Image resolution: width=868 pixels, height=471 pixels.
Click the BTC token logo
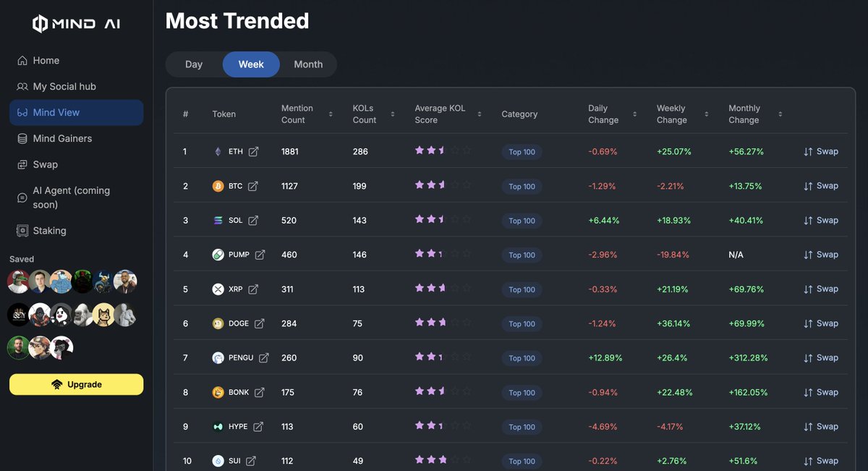tap(218, 186)
